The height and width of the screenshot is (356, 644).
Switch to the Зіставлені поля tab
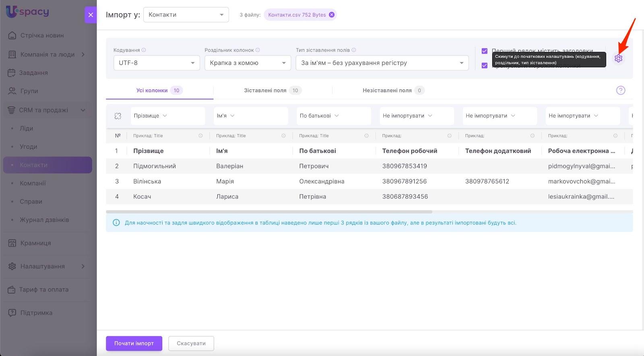(272, 91)
